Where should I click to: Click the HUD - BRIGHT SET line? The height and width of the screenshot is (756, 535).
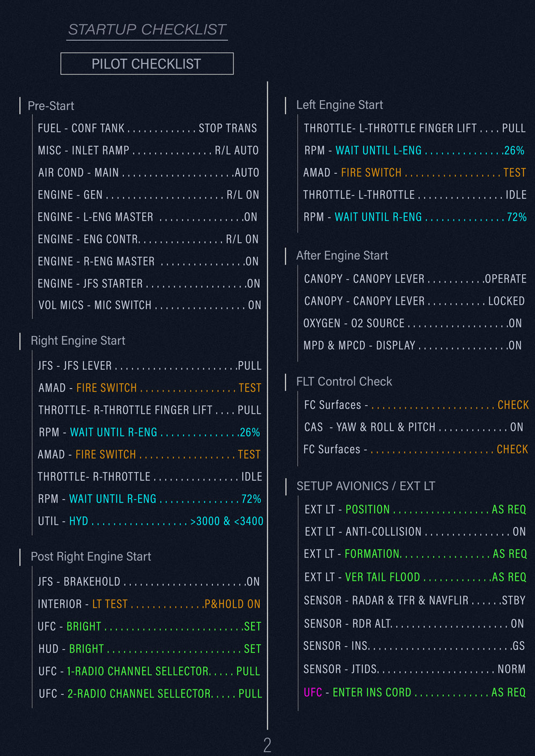coord(149,649)
